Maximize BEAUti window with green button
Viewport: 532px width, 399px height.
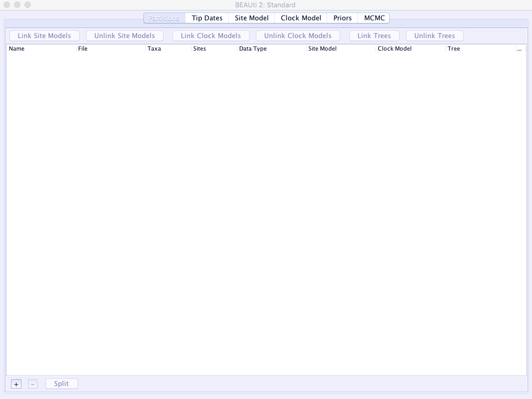point(28,5)
